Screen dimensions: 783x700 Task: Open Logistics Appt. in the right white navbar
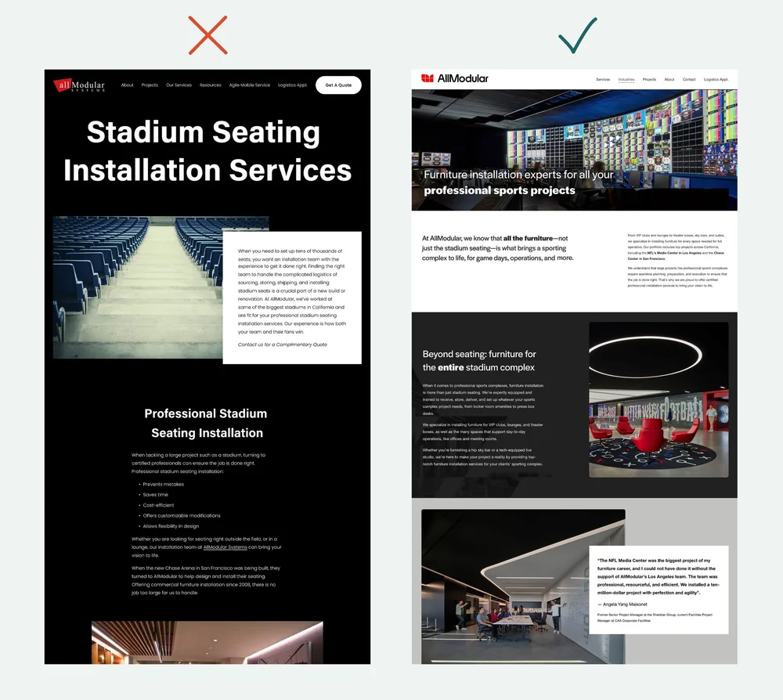coord(716,79)
